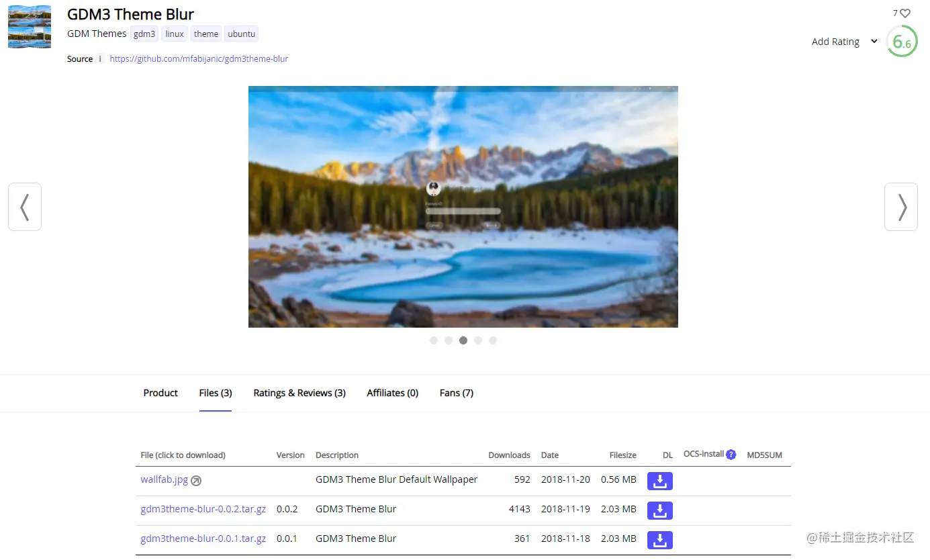Viewport: 930px width, 560px height.
Task: Click the theme tag
Action: click(206, 34)
